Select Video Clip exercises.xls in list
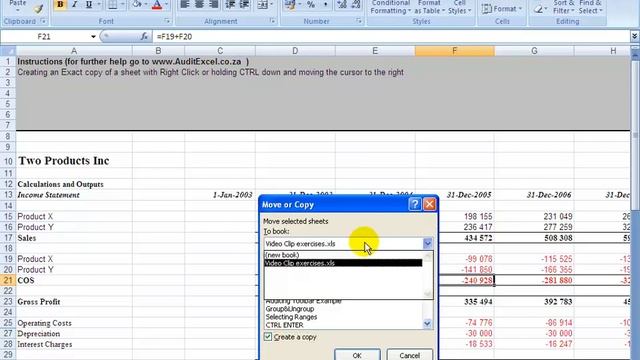This screenshot has height=360, width=640. tap(343, 263)
